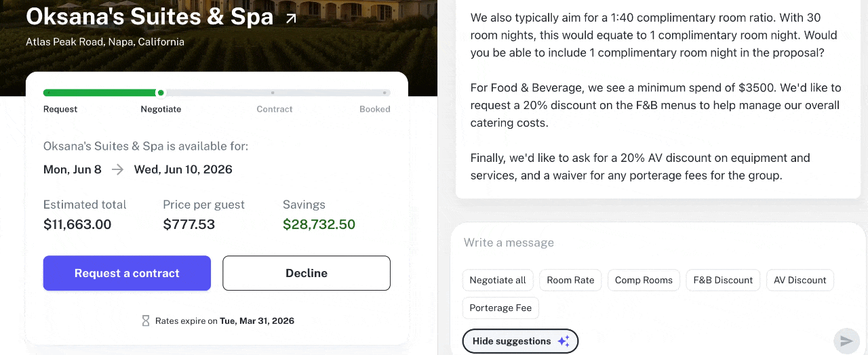Click the sparkle icon on Hide suggestions
The height and width of the screenshot is (355, 868).
click(564, 341)
